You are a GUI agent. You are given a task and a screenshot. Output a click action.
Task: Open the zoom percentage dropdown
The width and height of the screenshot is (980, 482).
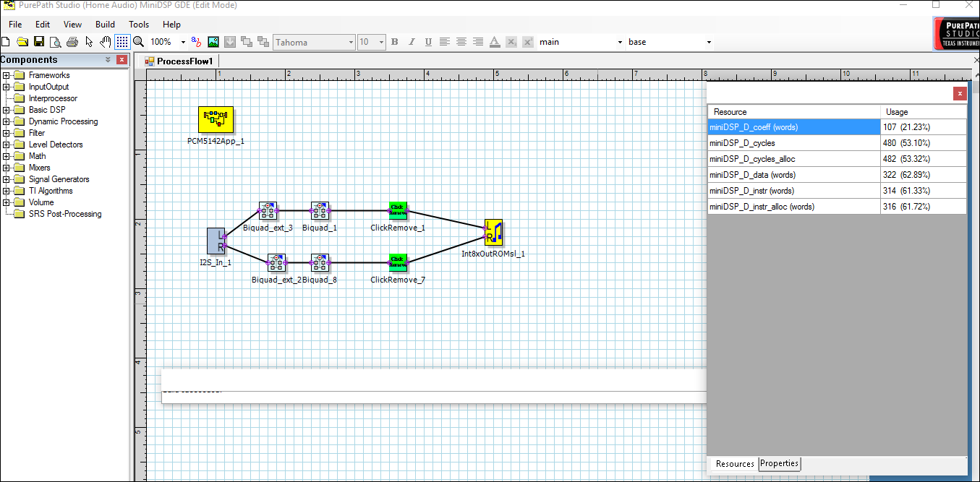(x=183, y=42)
